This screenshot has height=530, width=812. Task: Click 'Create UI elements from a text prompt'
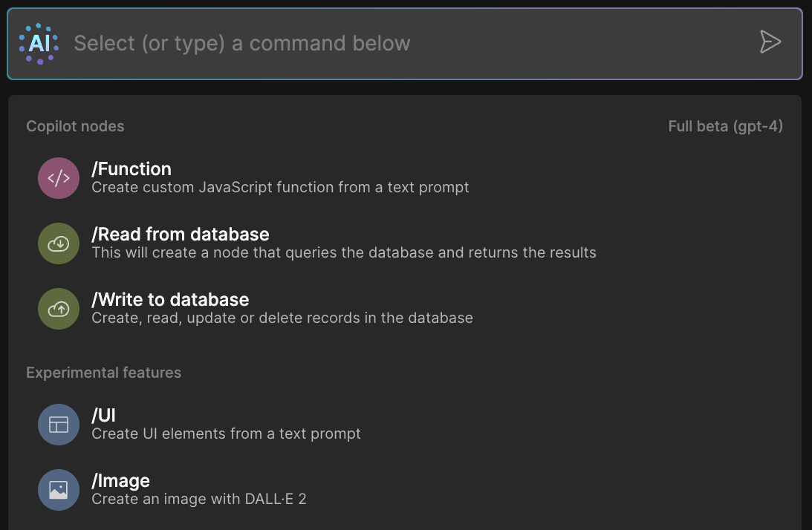tap(226, 434)
